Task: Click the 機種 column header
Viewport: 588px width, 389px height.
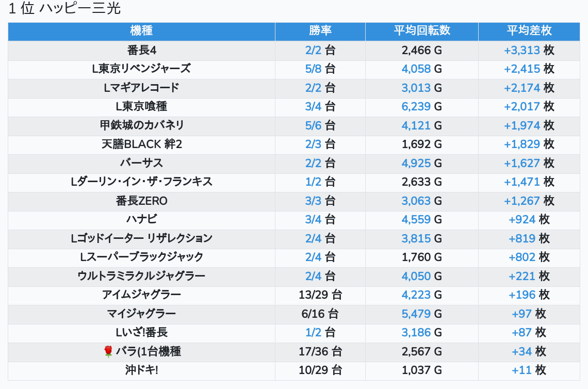Action: click(141, 31)
